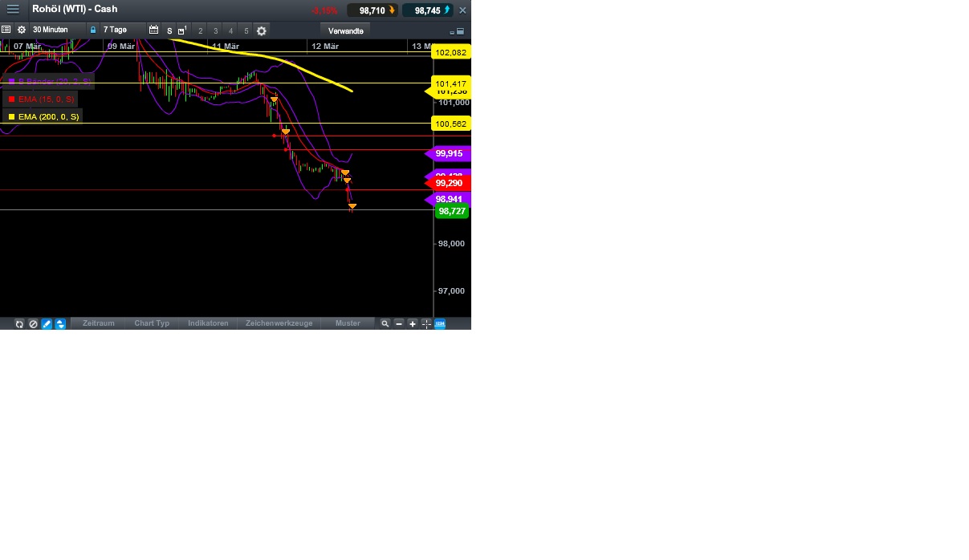Open the Zeichenwerkzeuge menu
969x560 pixels.
tap(279, 323)
